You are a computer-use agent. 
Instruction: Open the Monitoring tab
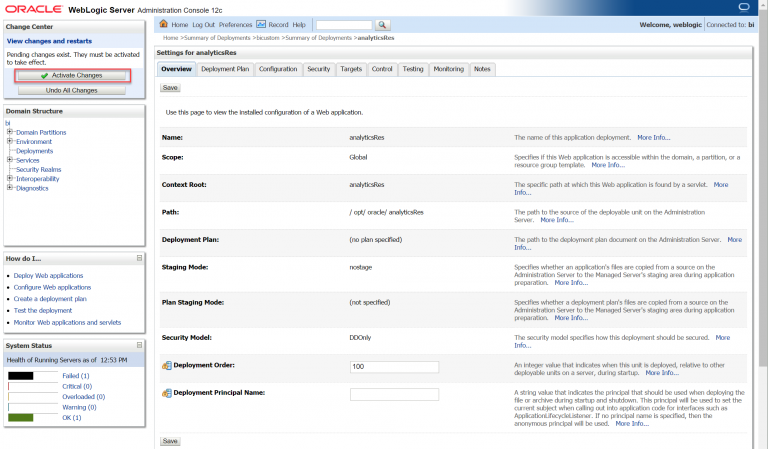(448, 69)
